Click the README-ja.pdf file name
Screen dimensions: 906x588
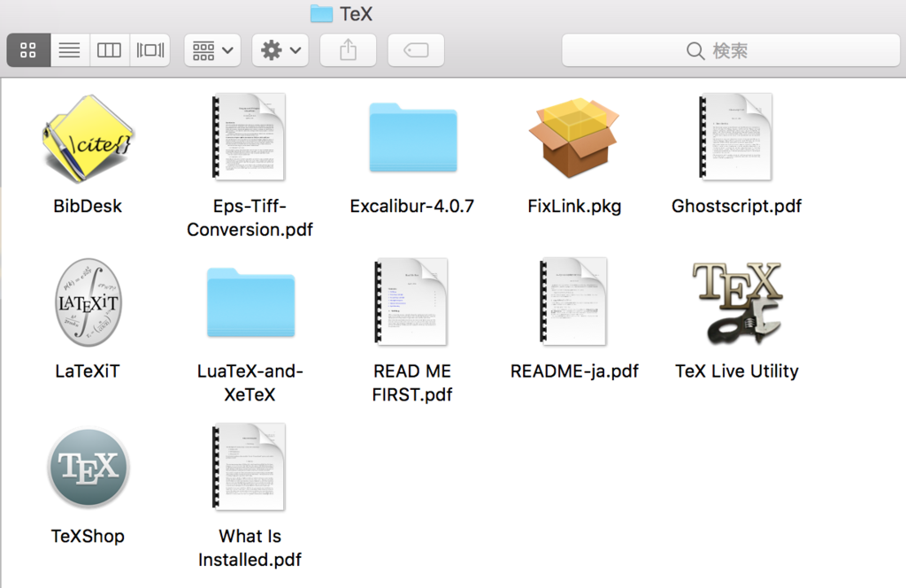(574, 370)
